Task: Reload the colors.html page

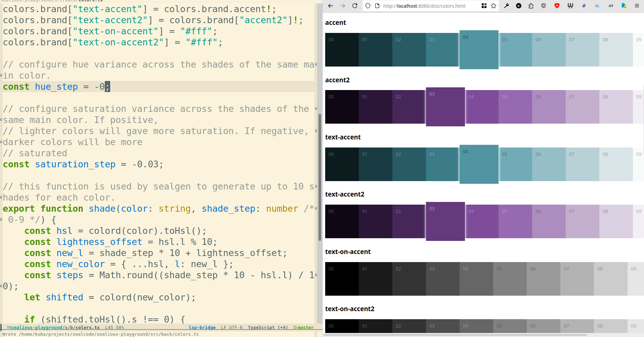Action: [x=355, y=6]
